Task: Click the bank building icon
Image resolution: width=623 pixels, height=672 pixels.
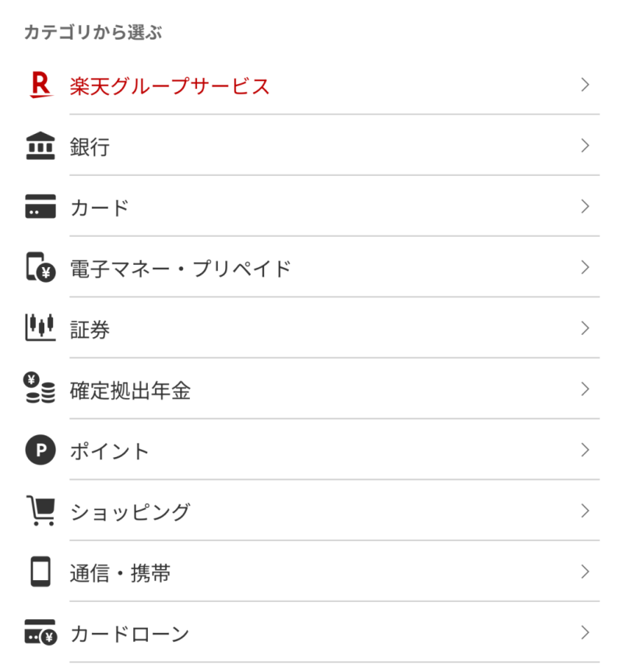Action: [x=40, y=146]
